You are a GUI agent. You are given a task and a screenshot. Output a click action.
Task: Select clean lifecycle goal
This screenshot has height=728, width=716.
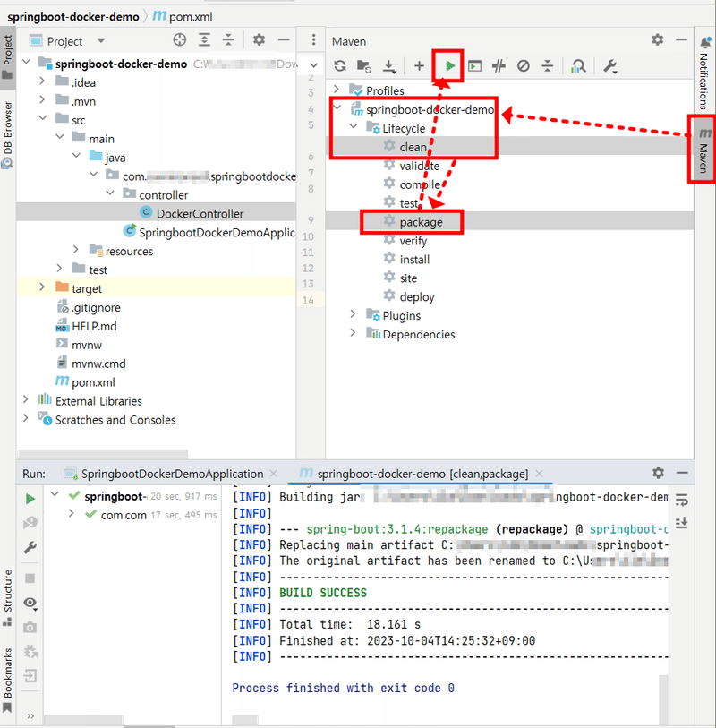(x=413, y=147)
